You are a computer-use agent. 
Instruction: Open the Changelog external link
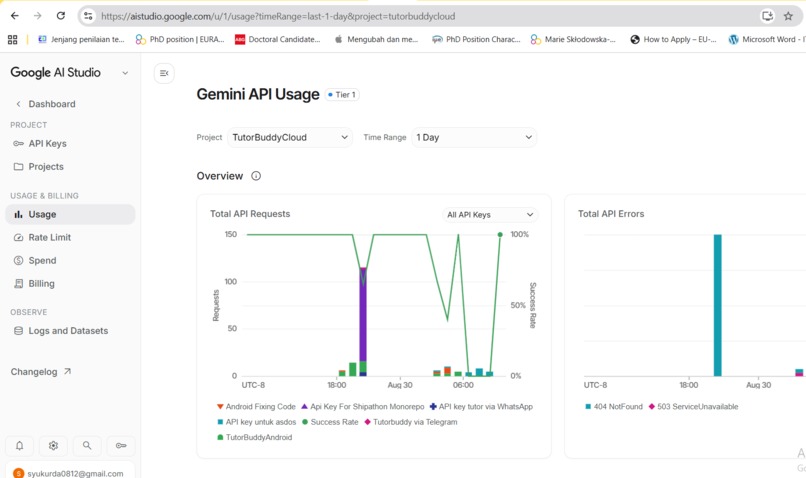click(41, 372)
